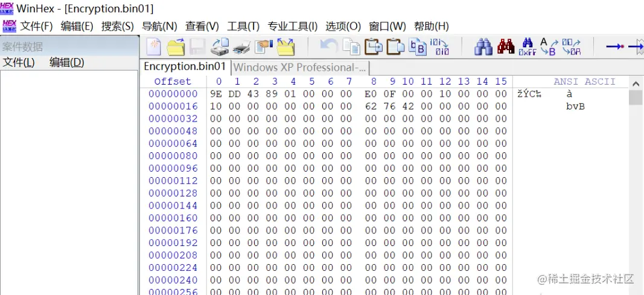This screenshot has height=295, width=644.
Task: Click the Go To Offset arrow icon
Action: (x=615, y=47)
